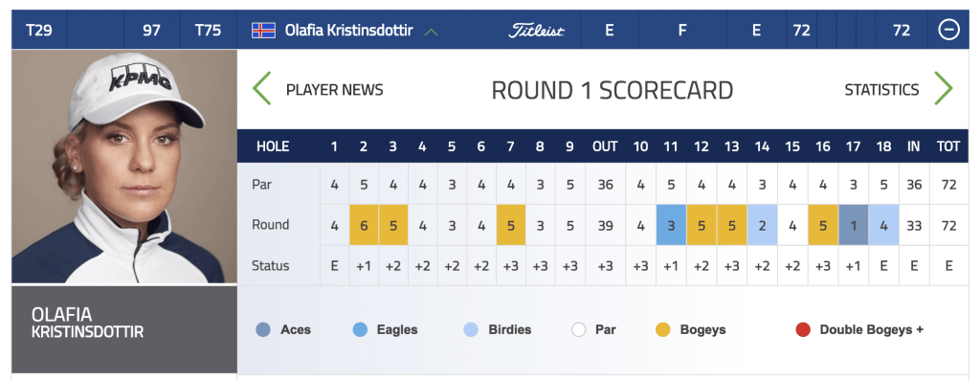Select the hole 17 ace score cell
This screenshot has width=980, height=381.
pyautogui.click(x=853, y=225)
